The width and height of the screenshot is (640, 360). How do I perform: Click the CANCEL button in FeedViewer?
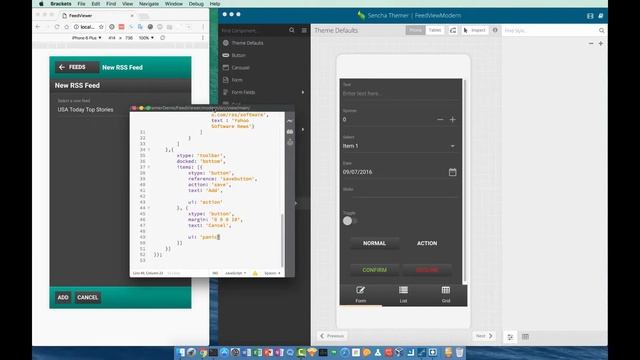(x=87, y=298)
